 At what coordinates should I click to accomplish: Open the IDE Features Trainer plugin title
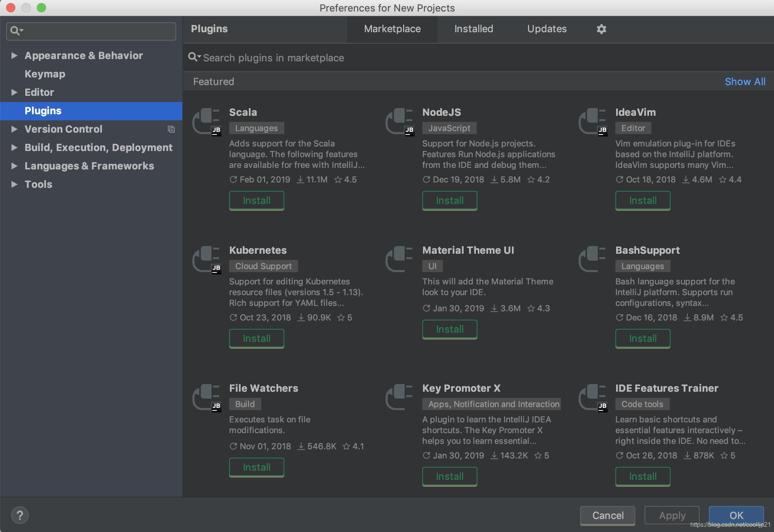(667, 388)
